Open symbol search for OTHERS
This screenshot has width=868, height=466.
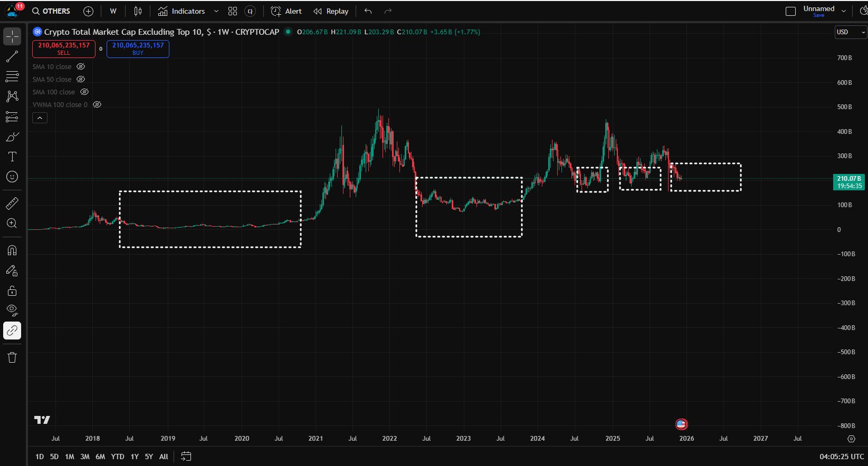tap(51, 11)
